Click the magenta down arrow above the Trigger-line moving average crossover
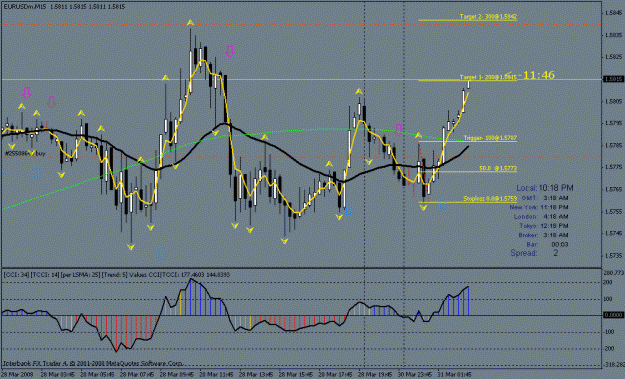This screenshot has height=379, width=625. point(398,130)
